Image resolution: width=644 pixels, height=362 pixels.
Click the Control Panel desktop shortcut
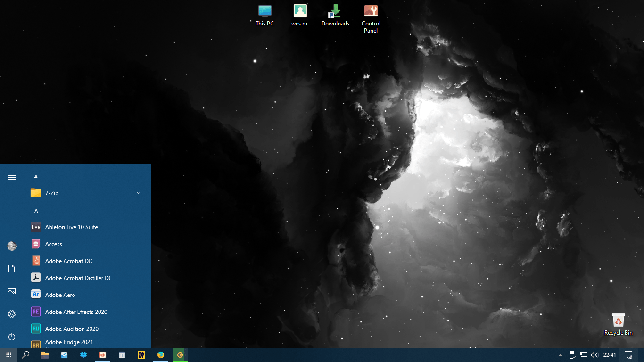tap(371, 18)
